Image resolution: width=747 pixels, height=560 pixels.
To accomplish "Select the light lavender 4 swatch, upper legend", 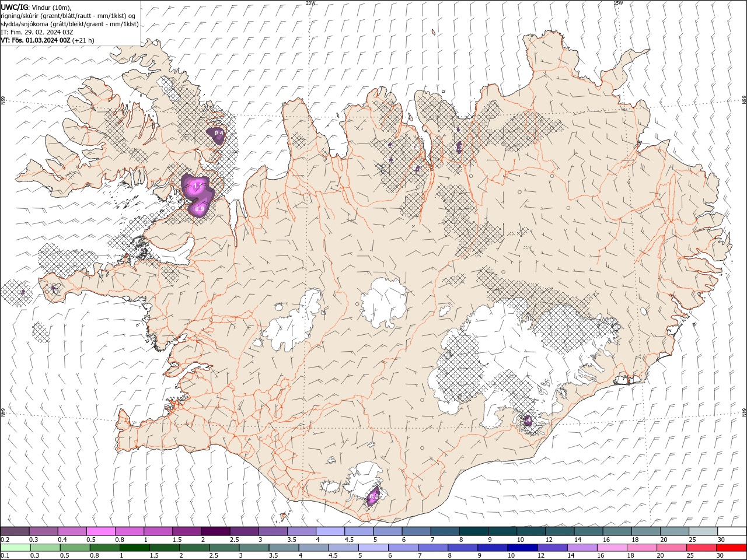I will coord(330,531).
